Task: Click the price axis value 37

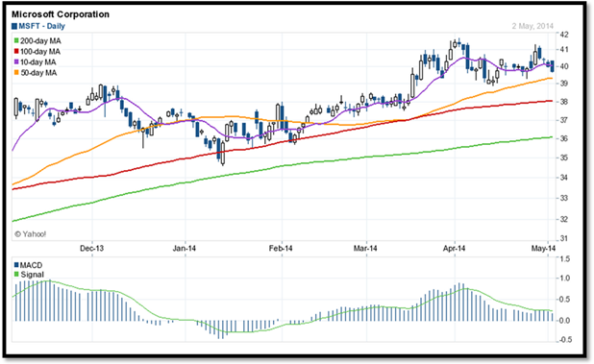Action: pos(564,120)
